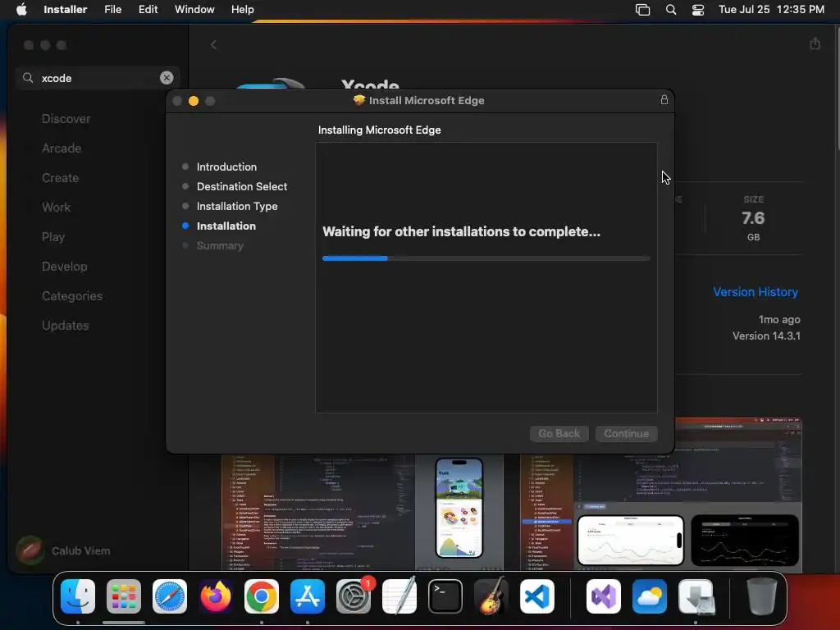Open the Installer icon in the Dock
840x630 pixels.
[x=696, y=596]
